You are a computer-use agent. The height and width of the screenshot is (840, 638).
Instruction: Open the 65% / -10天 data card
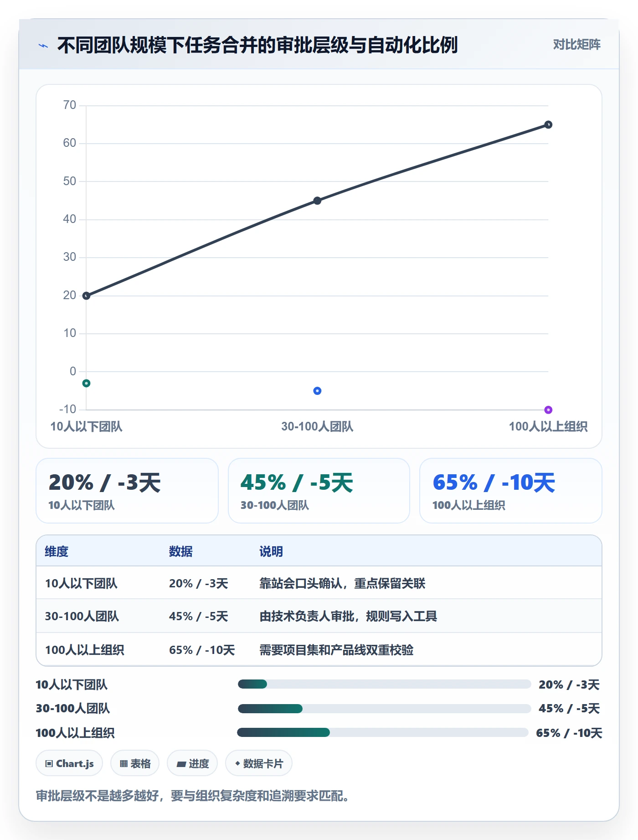(511, 491)
